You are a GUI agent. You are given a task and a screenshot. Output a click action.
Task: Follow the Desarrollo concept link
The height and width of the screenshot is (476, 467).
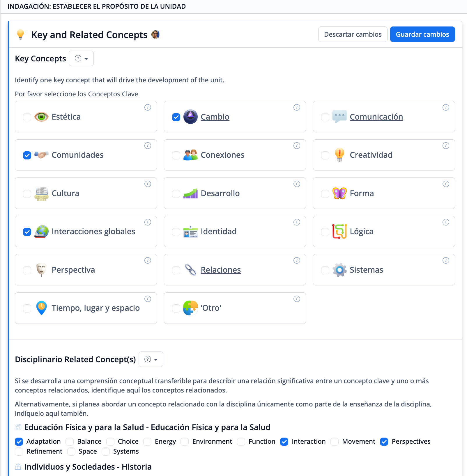(x=220, y=193)
